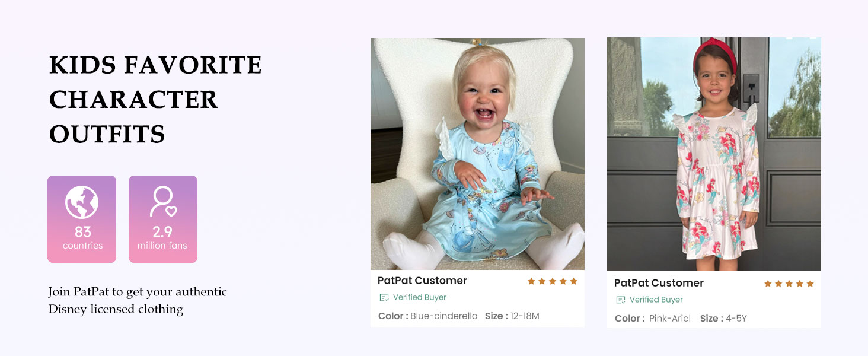Click the Verified Buyer icon under the Pink-Ariel photo
868x356 pixels.
pyautogui.click(x=621, y=300)
